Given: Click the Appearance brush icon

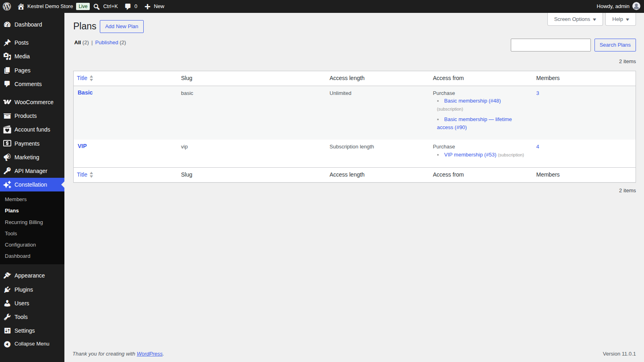Looking at the screenshot, I should pos(7,276).
